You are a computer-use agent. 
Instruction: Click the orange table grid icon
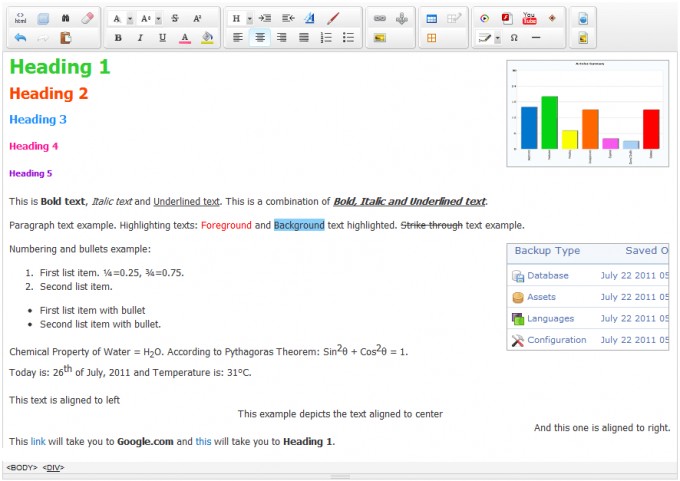(x=432, y=38)
